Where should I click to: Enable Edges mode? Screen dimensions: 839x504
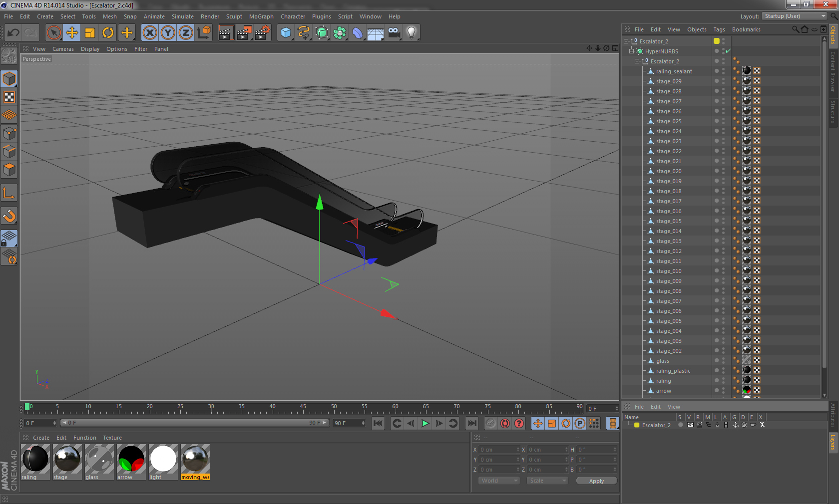click(x=9, y=152)
